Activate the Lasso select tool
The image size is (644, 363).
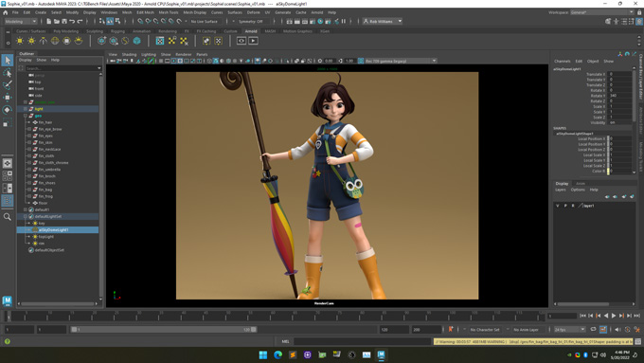coord(8,73)
